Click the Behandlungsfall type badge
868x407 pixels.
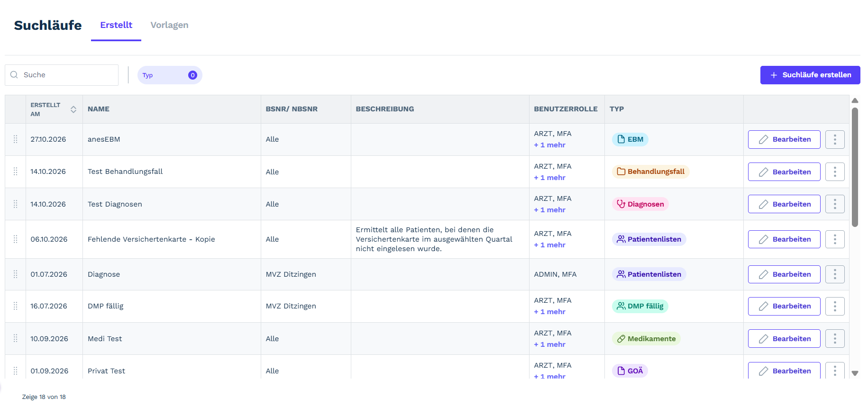[650, 172]
